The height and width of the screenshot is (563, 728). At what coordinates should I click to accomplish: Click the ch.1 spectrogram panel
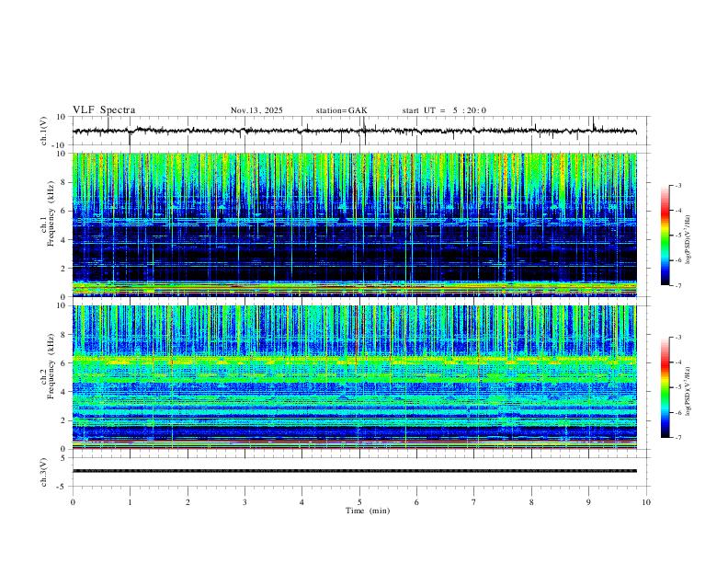pyautogui.click(x=354, y=224)
